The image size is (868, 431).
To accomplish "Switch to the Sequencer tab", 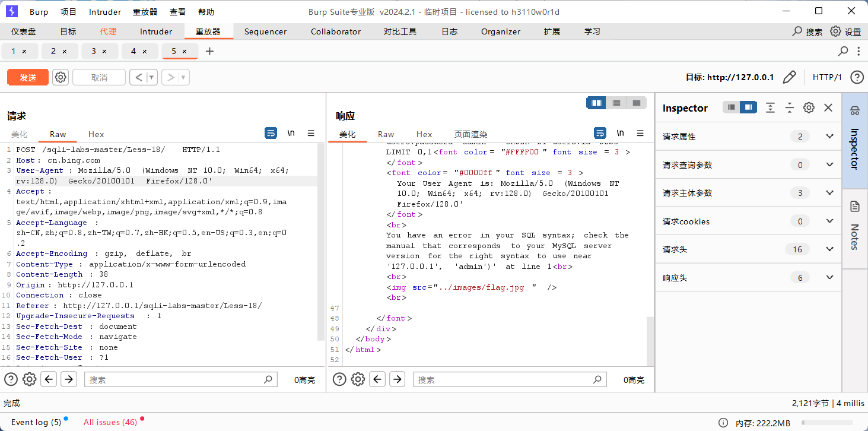I will [x=265, y=31].
